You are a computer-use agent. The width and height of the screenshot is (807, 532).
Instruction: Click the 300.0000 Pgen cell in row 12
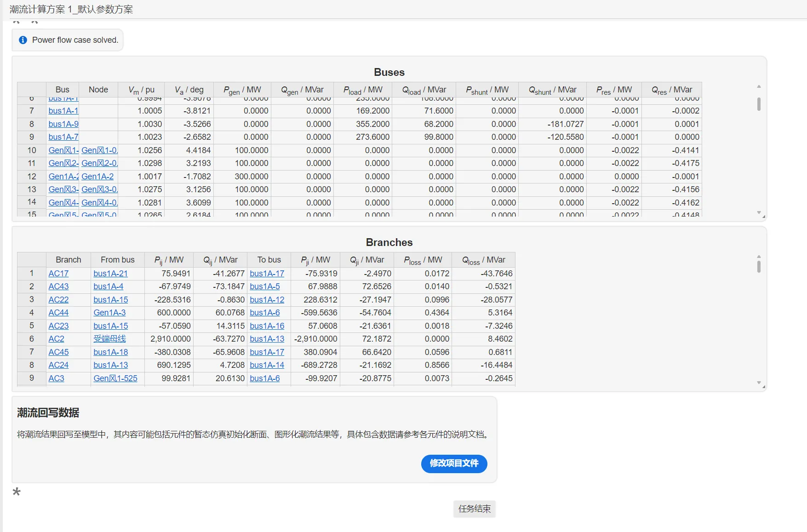tap(242, 177)
